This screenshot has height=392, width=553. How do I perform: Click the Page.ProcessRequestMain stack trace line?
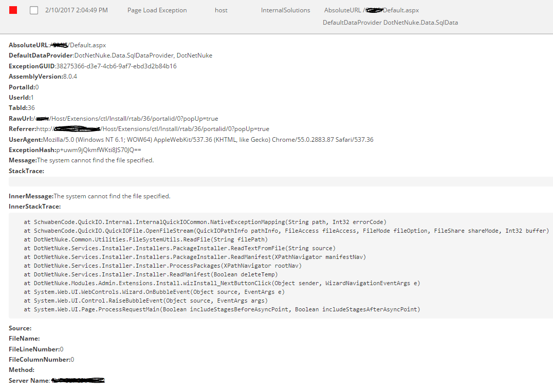point(222,309)
